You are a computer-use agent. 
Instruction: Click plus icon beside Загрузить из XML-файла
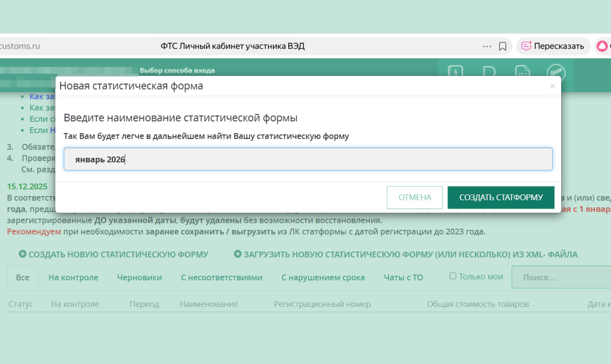click(238, 254)
